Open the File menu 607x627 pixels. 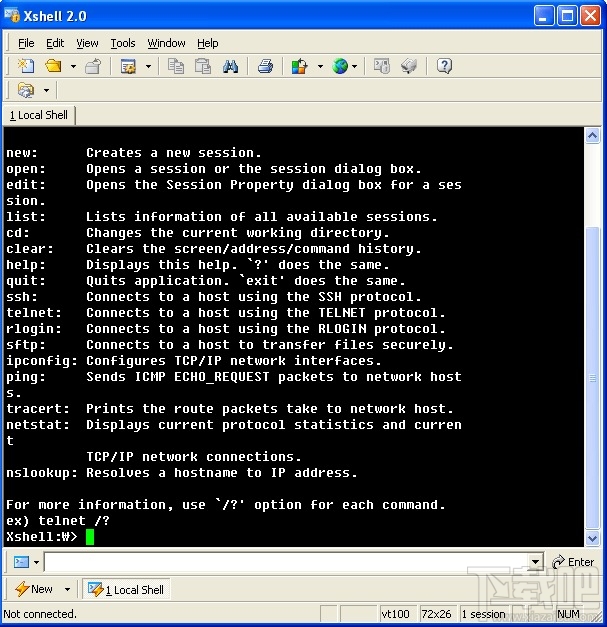click(26, 43)
